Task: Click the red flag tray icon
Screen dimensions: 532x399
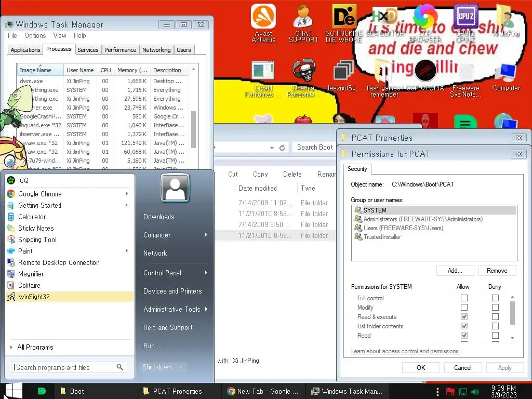Action: tap(450, 392)
